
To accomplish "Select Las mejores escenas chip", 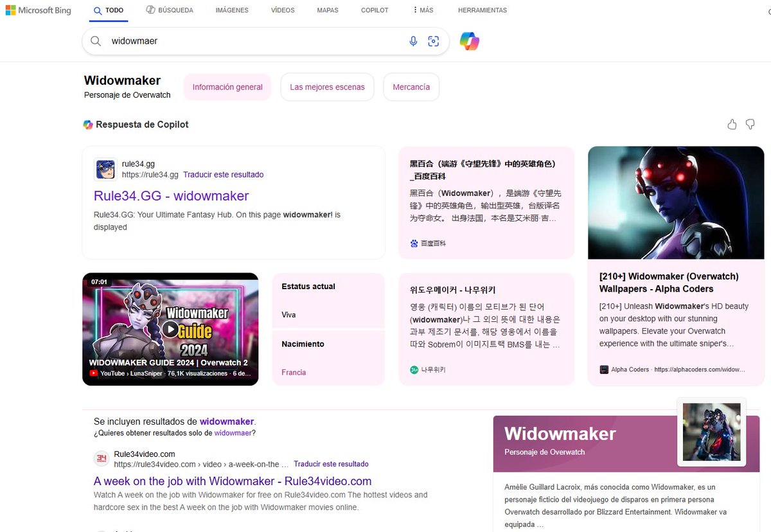I will coord(327,87).
